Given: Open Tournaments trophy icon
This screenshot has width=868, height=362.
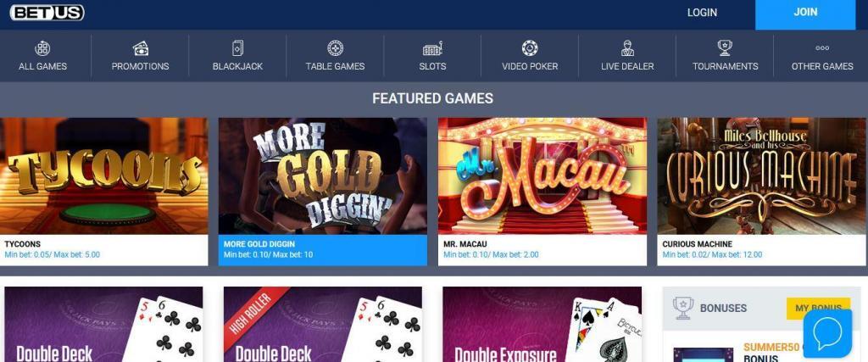Looking at the screenshot, I should point(725,48).
